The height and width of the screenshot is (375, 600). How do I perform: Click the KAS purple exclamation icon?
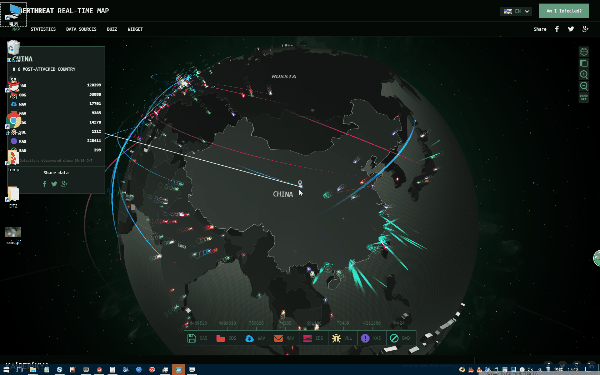coord(365,338)
